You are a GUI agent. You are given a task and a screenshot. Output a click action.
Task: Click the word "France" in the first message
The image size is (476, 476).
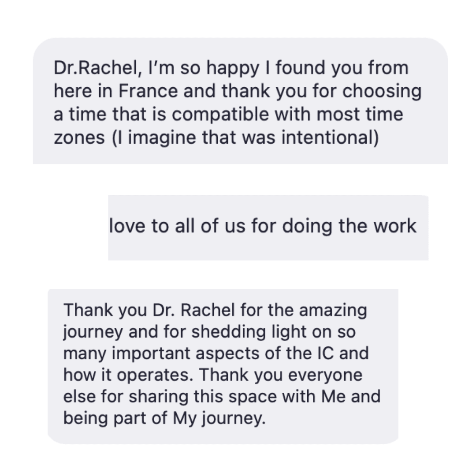click(149, 91)
